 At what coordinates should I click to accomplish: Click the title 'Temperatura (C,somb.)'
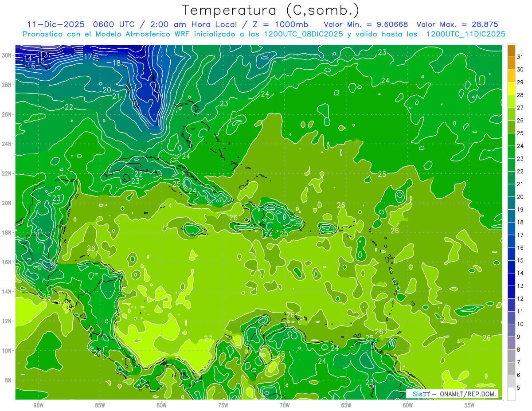[271, 10]
